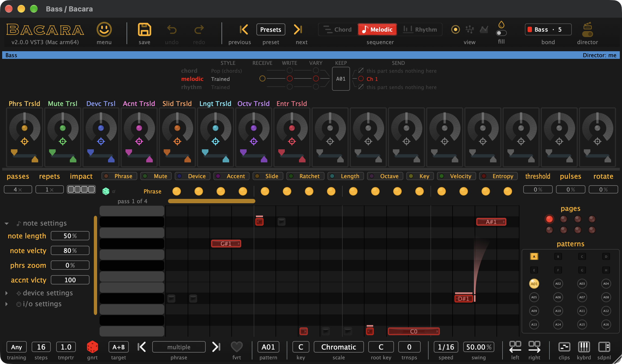Open the director clapperboard icon
Image resolution: width=622 pixels, height=364 pixels.
point(587,30)
